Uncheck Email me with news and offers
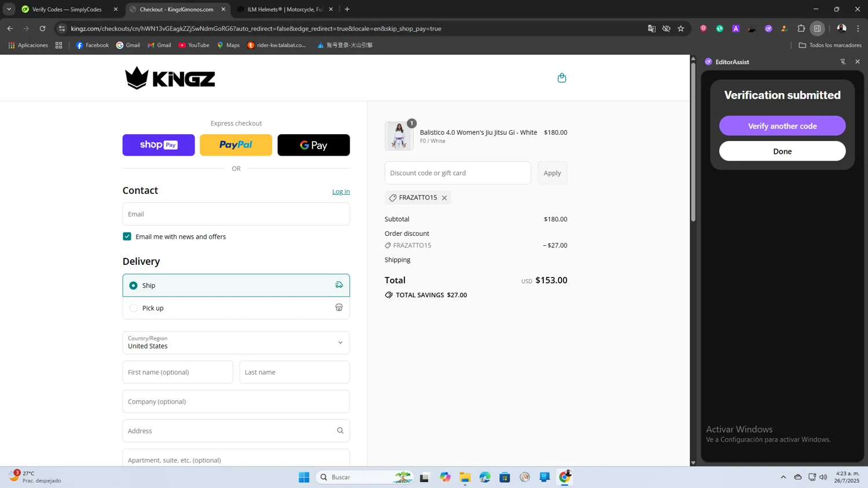The width and height of the screenshot is (868, 488). (x=127, y=236)
